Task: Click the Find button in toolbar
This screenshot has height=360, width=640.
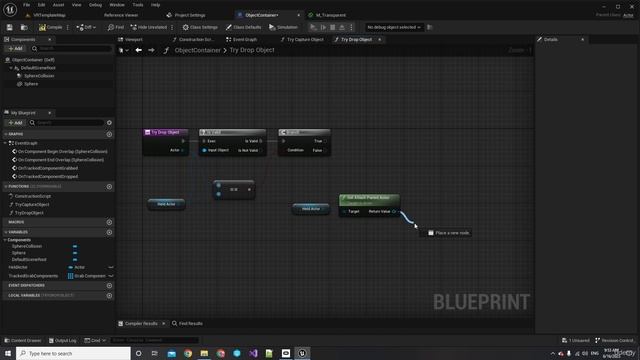Action: pyautogui.click(x=116, y=27)
